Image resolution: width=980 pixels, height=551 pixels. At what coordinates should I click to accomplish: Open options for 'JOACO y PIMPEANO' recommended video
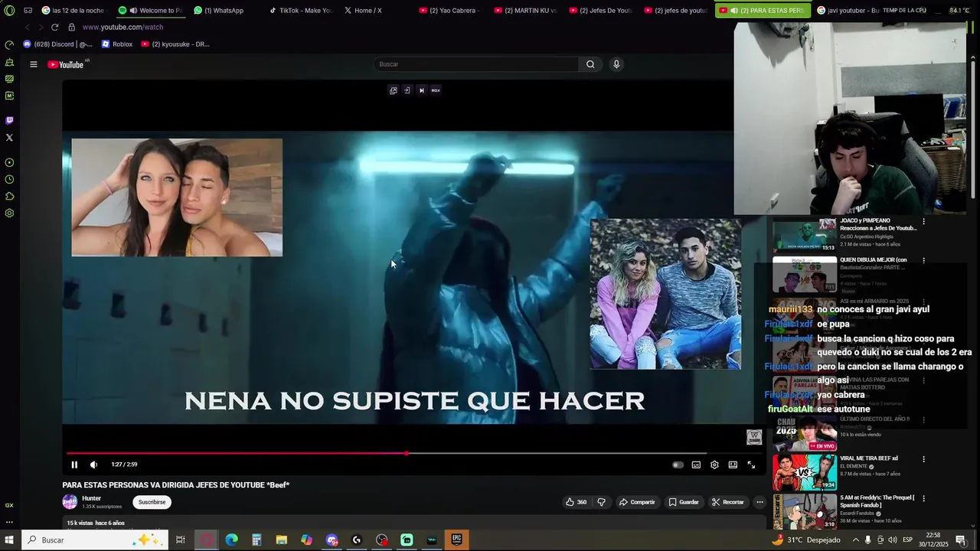[923, 222]
